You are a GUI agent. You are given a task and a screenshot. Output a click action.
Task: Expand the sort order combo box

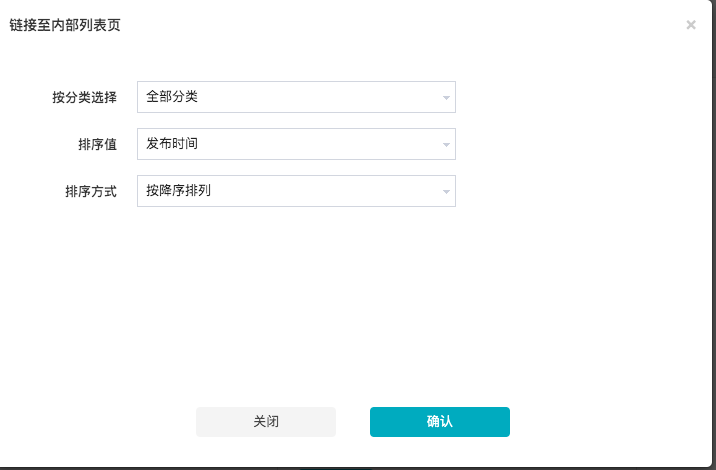click(x=296, y=191)
